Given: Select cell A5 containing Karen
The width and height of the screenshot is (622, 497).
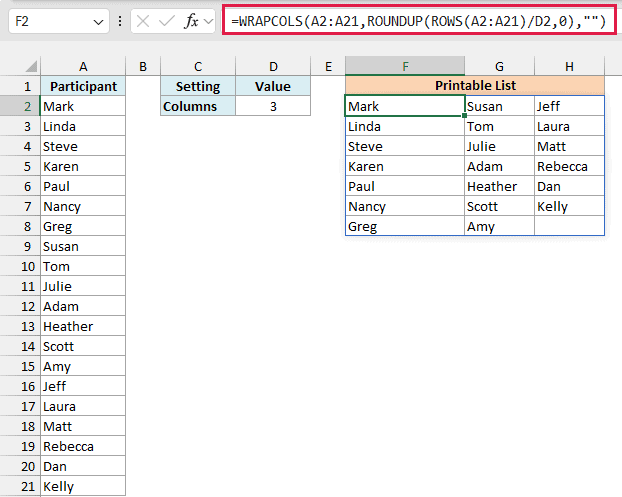Looking at the screenshot, I should point(83,166).
